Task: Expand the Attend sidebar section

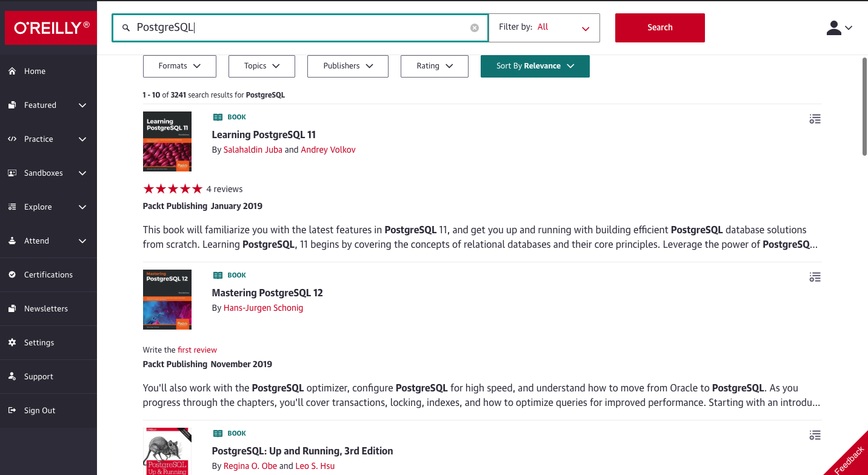Action: [83, 241]
